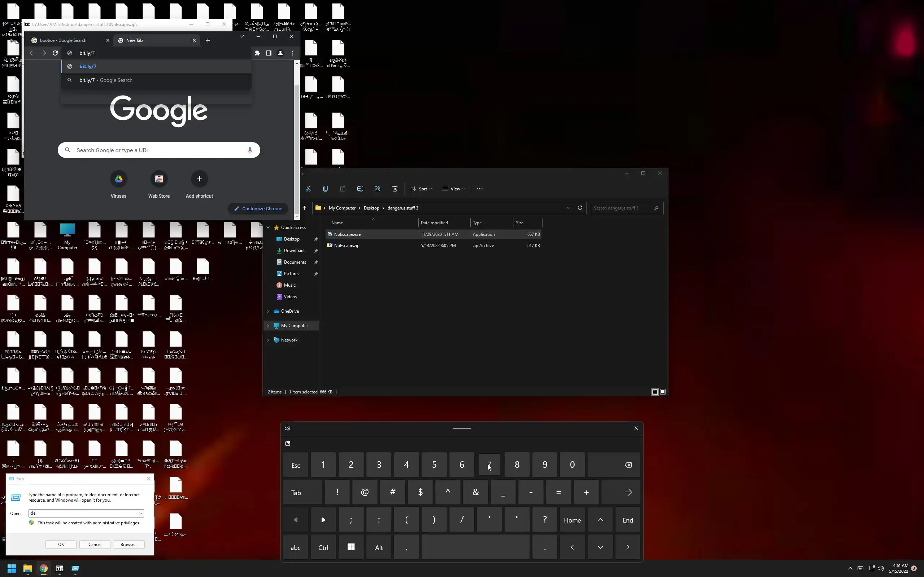Image resolution: width=924 pixels, height=577 pixels.
Task: Switch keyboard to abc letters layout
Action: click(296, 548)
